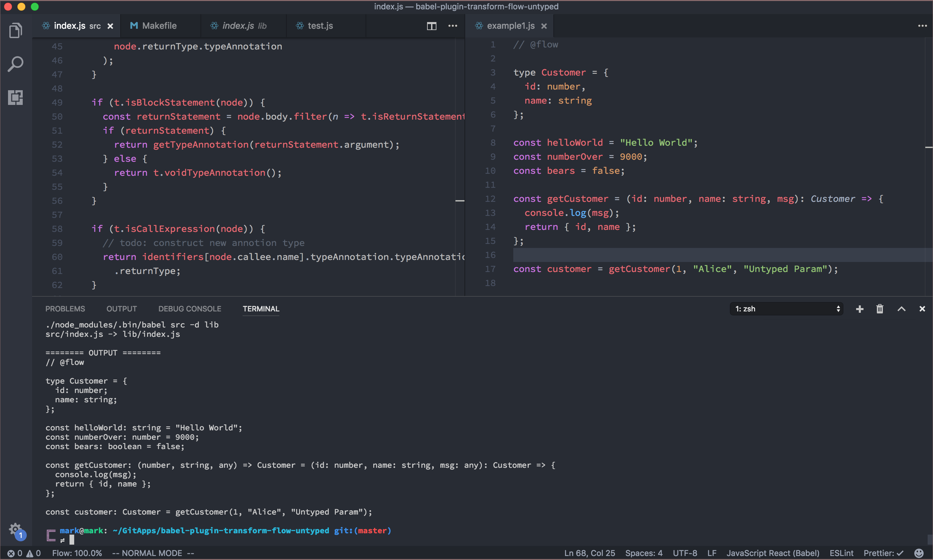Open the DEBUG CONSOLE panel tab
This screenshot has width=933, height=560.
(189, 309)
